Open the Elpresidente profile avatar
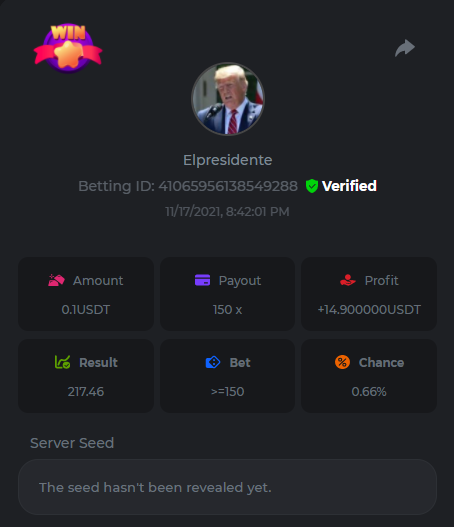This screenshot has width=454, height=527. (228, 99)
